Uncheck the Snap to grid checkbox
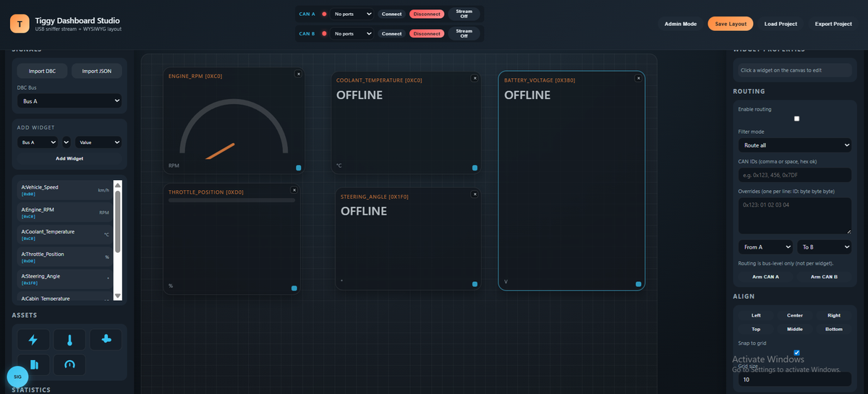Screen dimensions: 868x394 point(796,353)
